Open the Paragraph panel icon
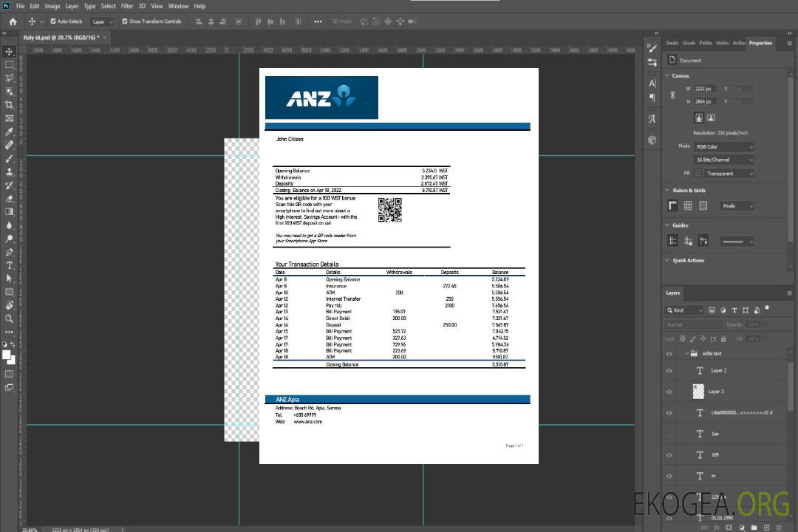The height and width of the screenshot is (532, 798). 652,98
